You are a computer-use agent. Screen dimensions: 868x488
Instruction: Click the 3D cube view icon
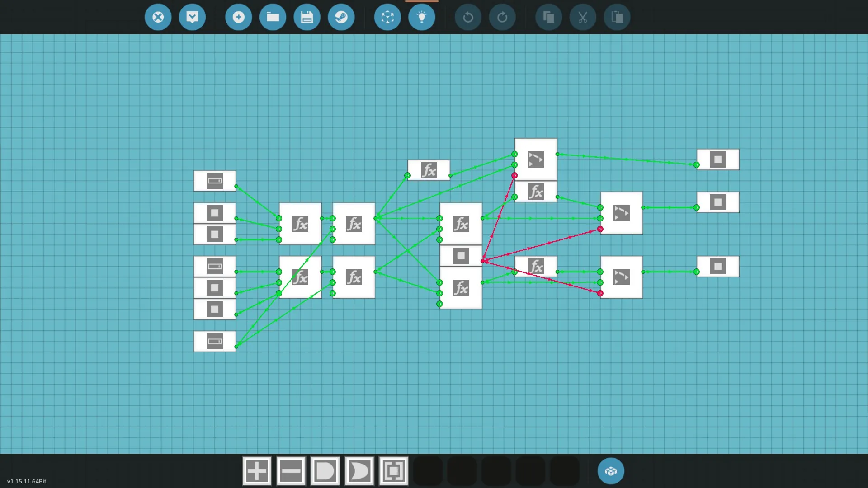coord(387,17)
